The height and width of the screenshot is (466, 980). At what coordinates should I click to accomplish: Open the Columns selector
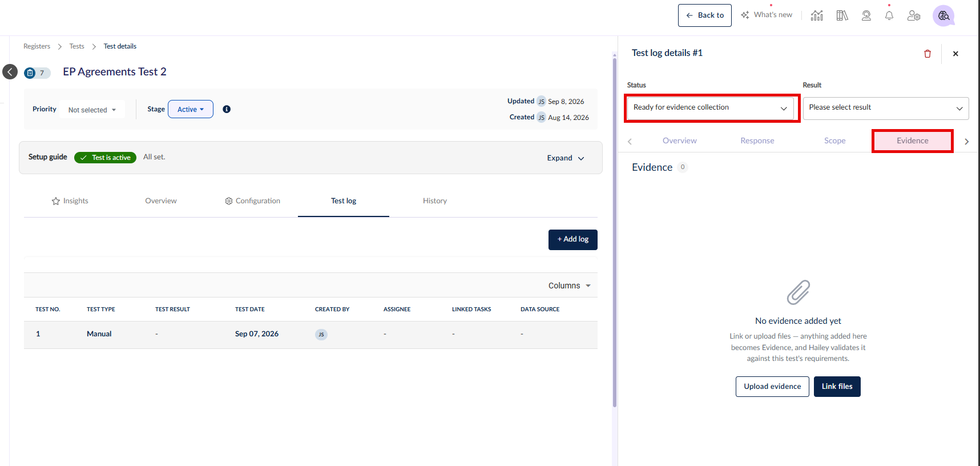coord(570,286)
